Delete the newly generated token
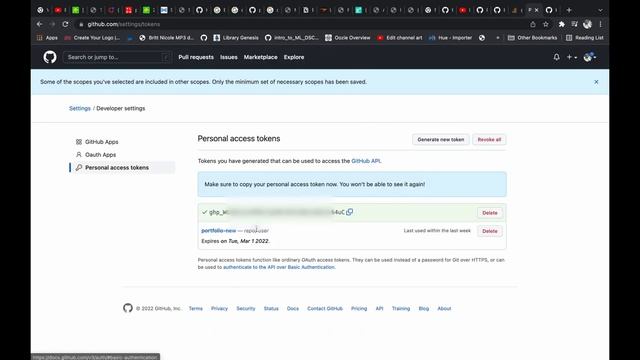The image size is (640, 360). [x=490, y=213]
